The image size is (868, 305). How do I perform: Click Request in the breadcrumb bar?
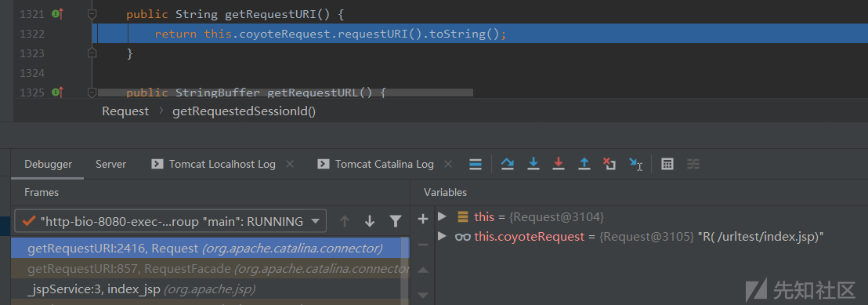pyautogui.click(x=125, y=111)
